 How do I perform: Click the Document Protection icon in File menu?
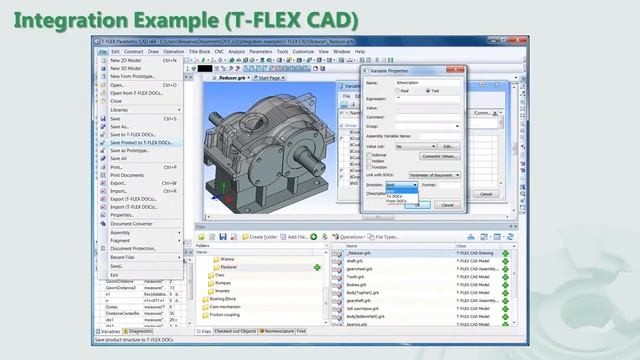point(103,248)
